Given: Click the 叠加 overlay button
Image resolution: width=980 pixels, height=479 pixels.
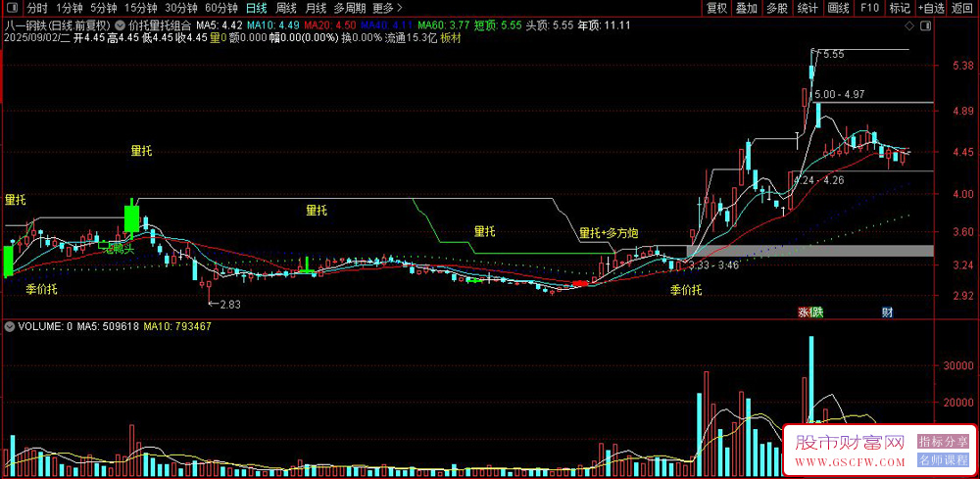Looking at the screenshot, I should click(x=746, y=8).
